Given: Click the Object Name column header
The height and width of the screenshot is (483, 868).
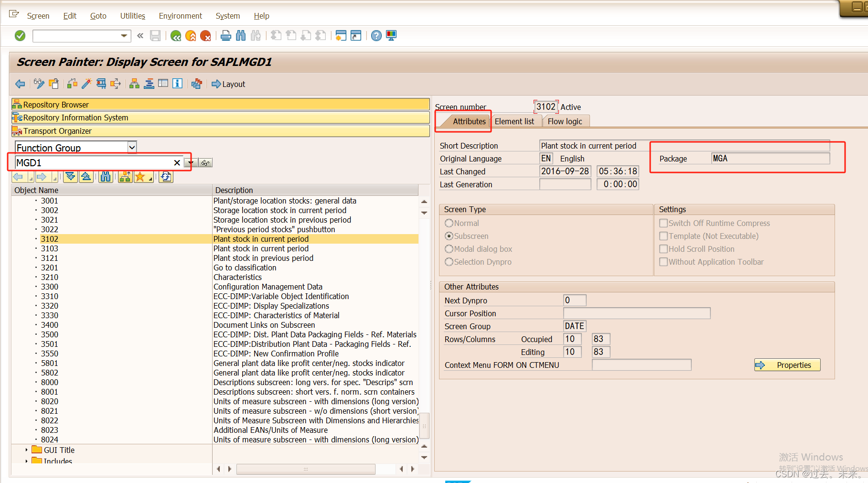Looking at the screenshot, I should point(112,190).
